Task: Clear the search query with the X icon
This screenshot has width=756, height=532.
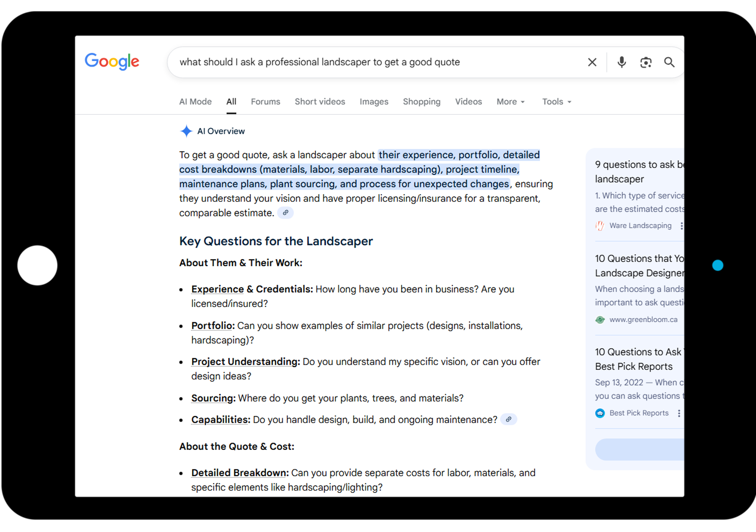Action: coord(592,62)
